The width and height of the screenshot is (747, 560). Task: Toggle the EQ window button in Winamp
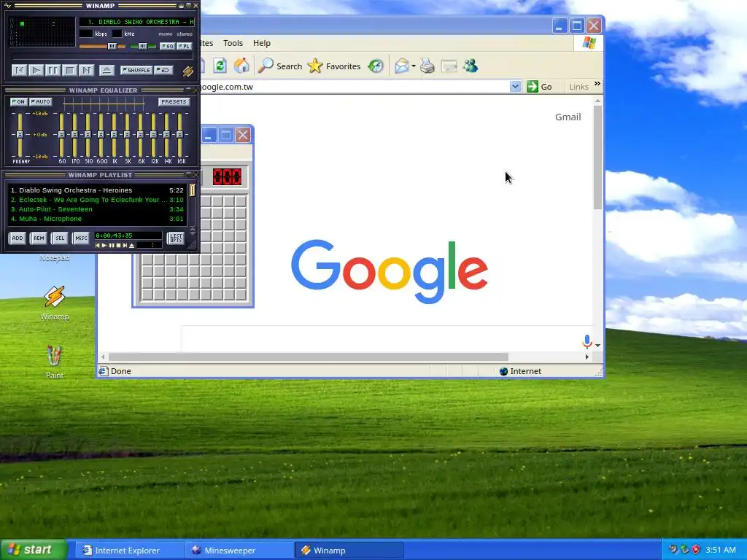pos(167,46)
